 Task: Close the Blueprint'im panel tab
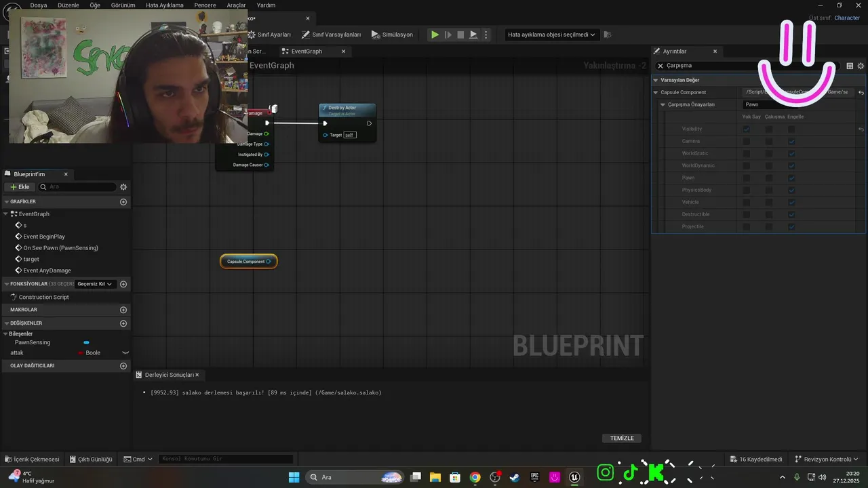click(66, 174)
